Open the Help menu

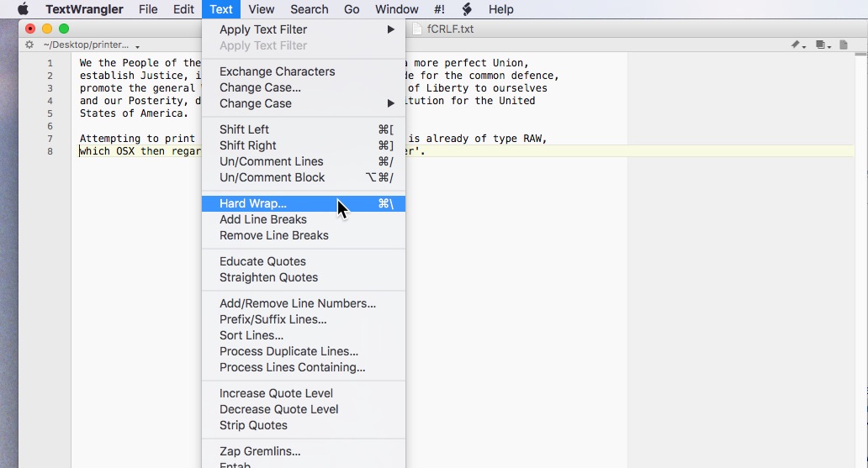click(x=501, y=9)
